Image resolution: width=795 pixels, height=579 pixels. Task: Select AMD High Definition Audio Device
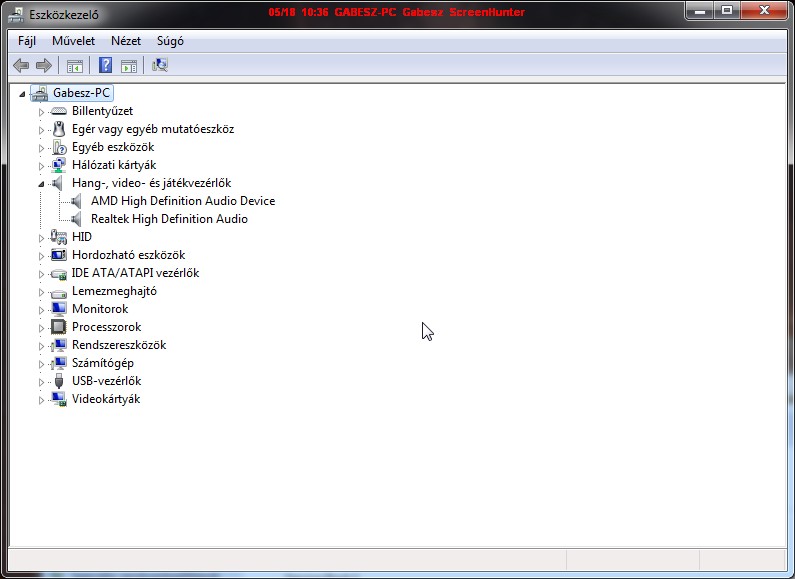pyautogui.click(x=183, y=201)
